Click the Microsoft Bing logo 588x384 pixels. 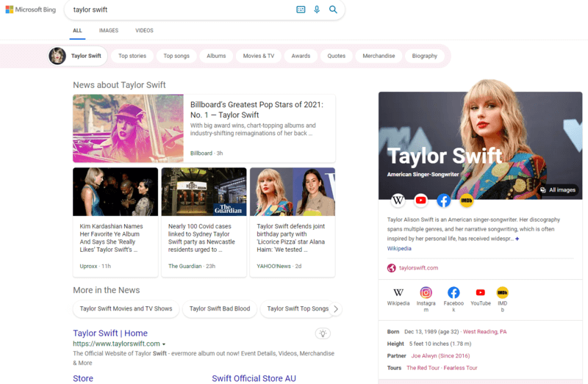(x=29, y=10)
